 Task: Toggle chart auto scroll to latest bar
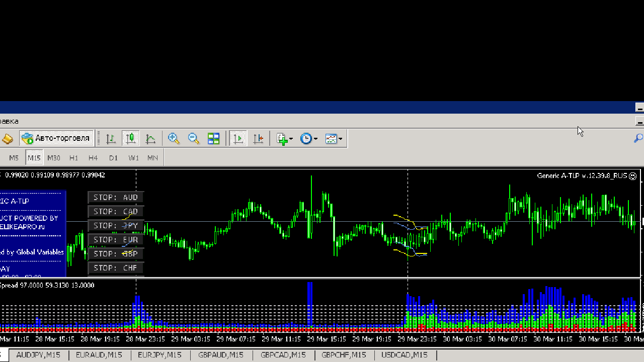point(238,138)
